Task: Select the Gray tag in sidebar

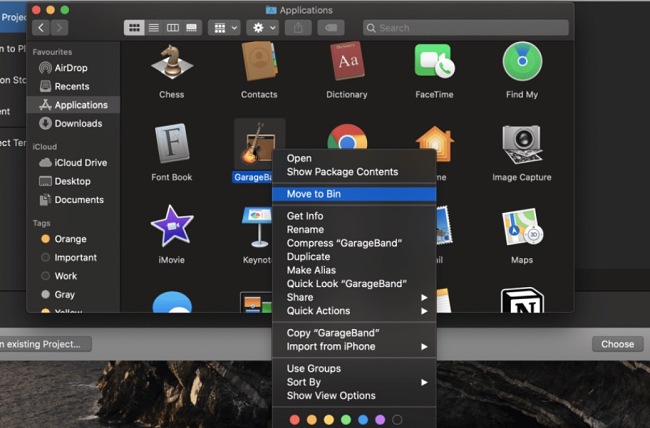Action: (73, 295)
